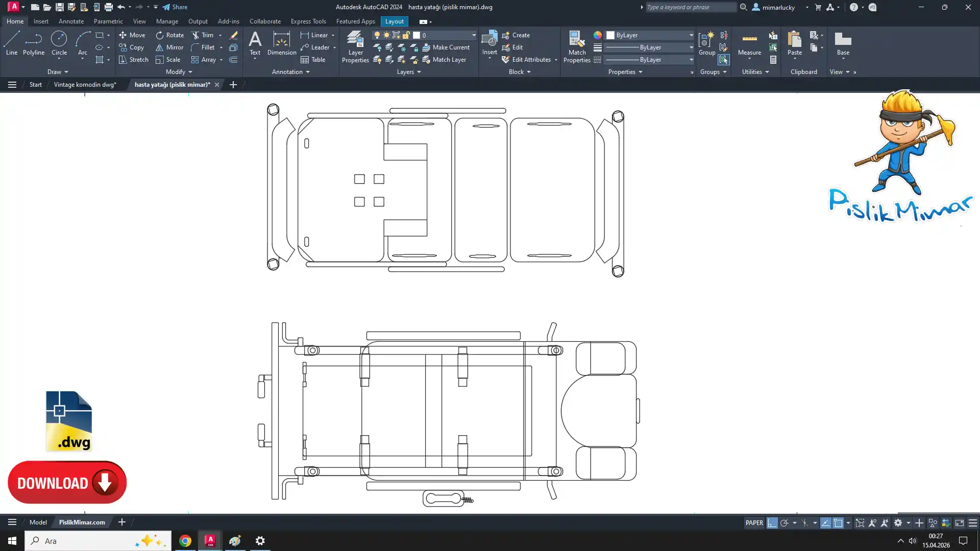Click the Edit Attributes button

click(x=531, y=60)
